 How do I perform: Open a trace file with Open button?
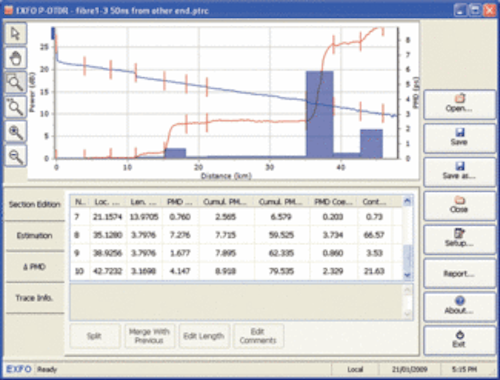point(459,104)
